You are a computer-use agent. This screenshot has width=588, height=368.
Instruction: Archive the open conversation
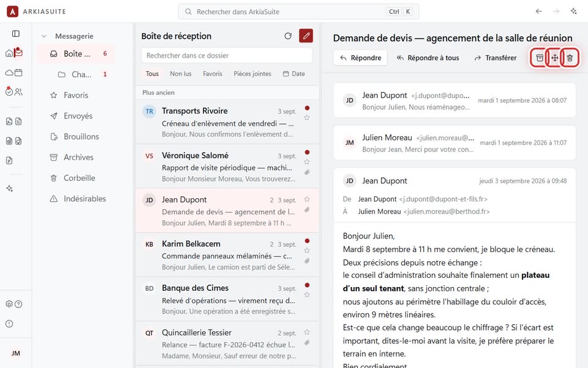point(539,58)
